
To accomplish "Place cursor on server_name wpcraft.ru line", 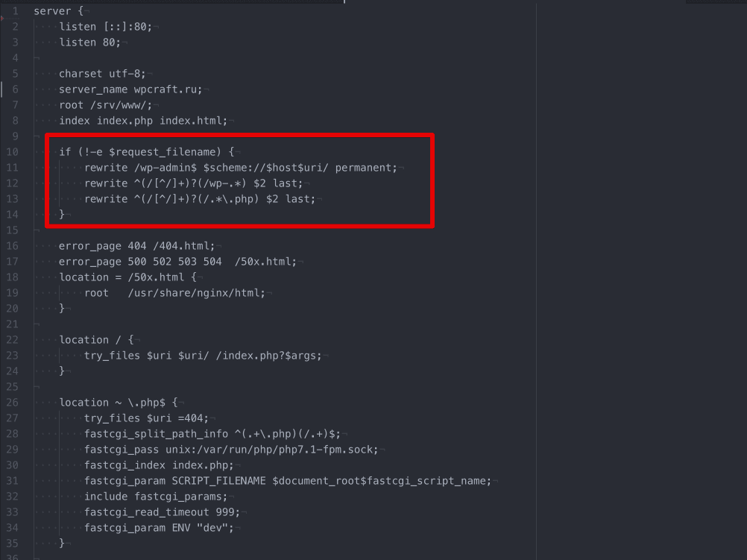I will [x=130, y=89].
